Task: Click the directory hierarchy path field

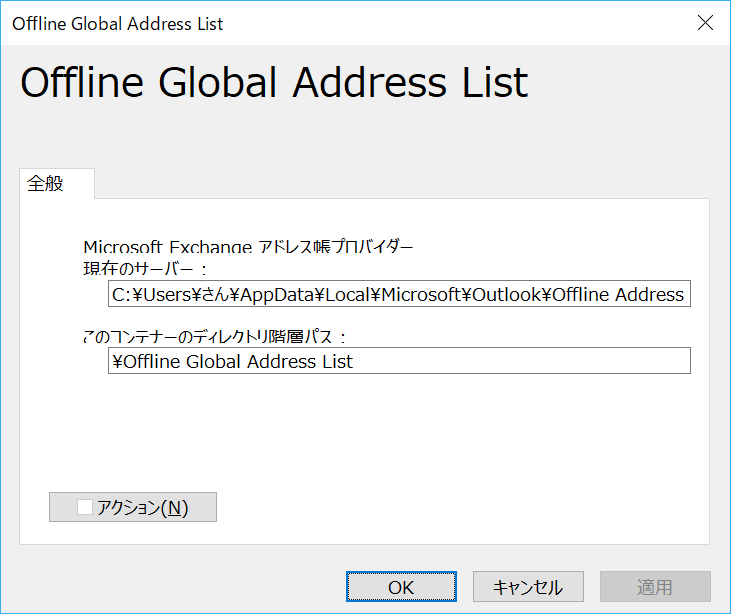Action: click(x=399, y=361)
